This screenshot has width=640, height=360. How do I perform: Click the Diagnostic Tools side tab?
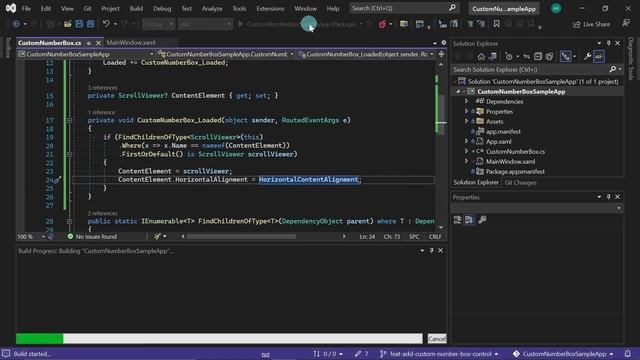pyautogui.click(x=631, y=59)
